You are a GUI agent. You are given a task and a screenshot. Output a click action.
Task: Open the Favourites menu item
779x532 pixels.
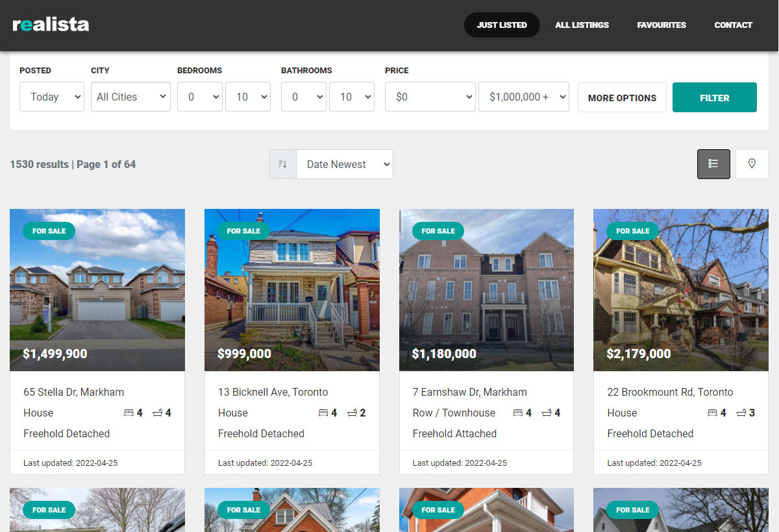pyautogui.click(x=662, y=25)
